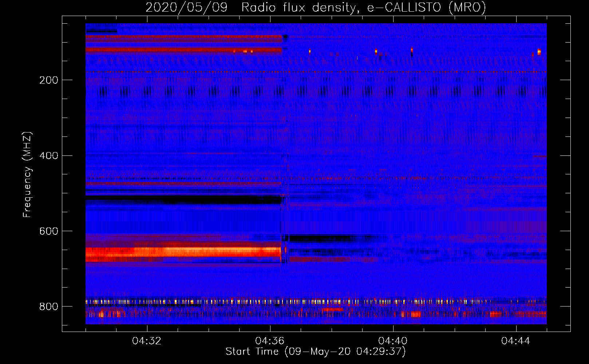Click the 04:44 time tick label
Image resolution: width=589 pixels, height=364 pixels.
click(x=516, y=341)
